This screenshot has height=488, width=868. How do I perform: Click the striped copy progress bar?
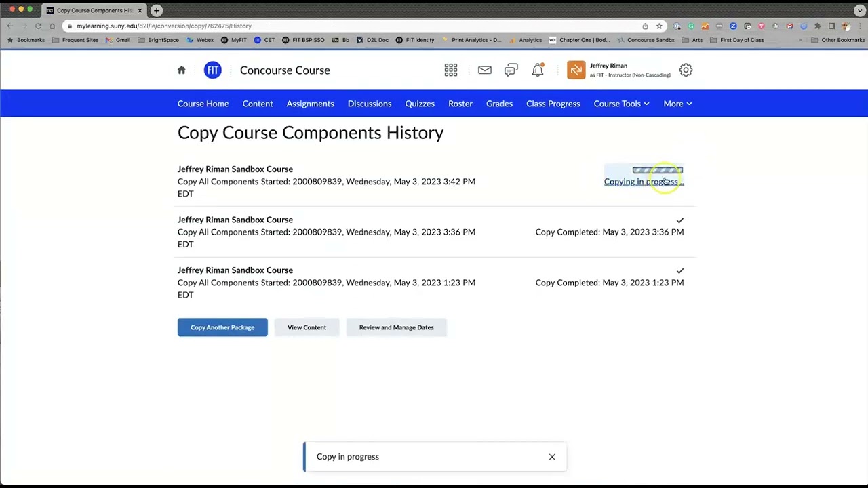[x=657, y=170]
